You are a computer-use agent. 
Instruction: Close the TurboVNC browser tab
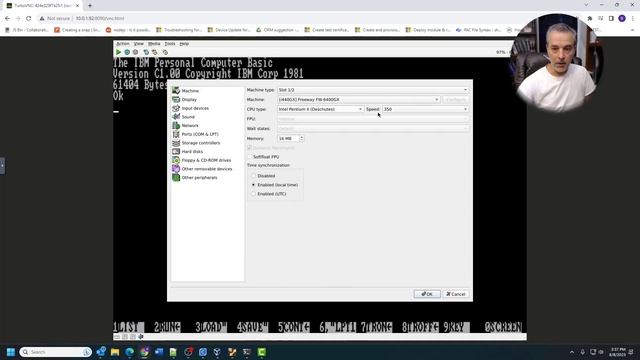tap(77, 6)
